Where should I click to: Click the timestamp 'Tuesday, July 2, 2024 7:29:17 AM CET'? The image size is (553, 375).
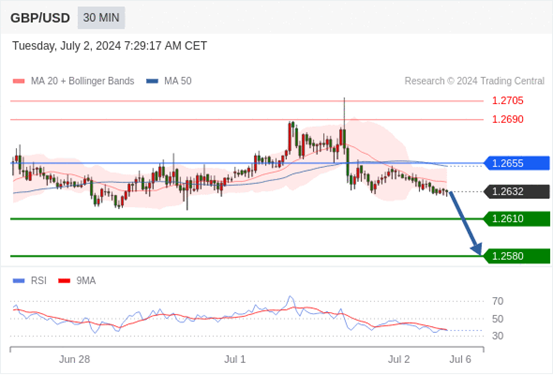point(110,46)
